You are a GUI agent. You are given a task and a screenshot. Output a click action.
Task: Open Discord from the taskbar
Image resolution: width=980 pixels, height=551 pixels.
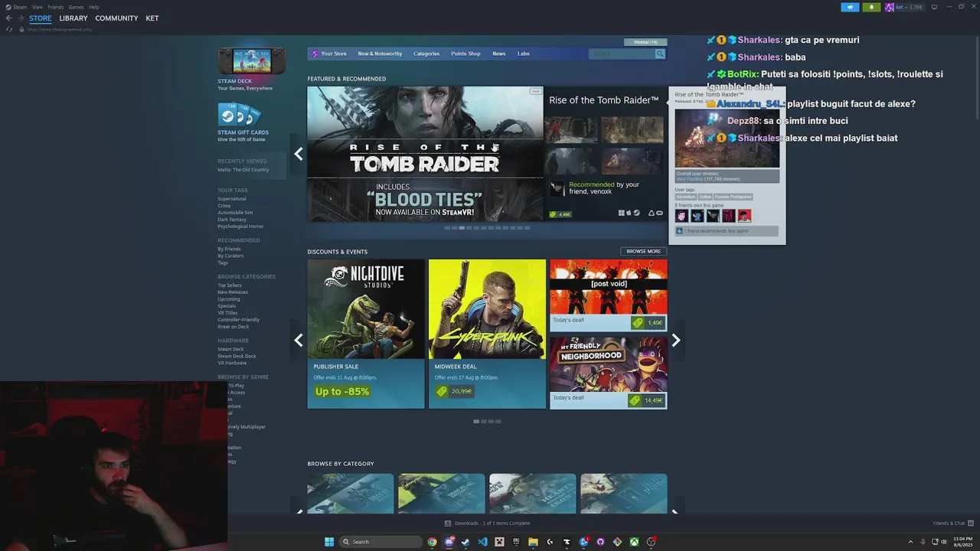[449, 542]
